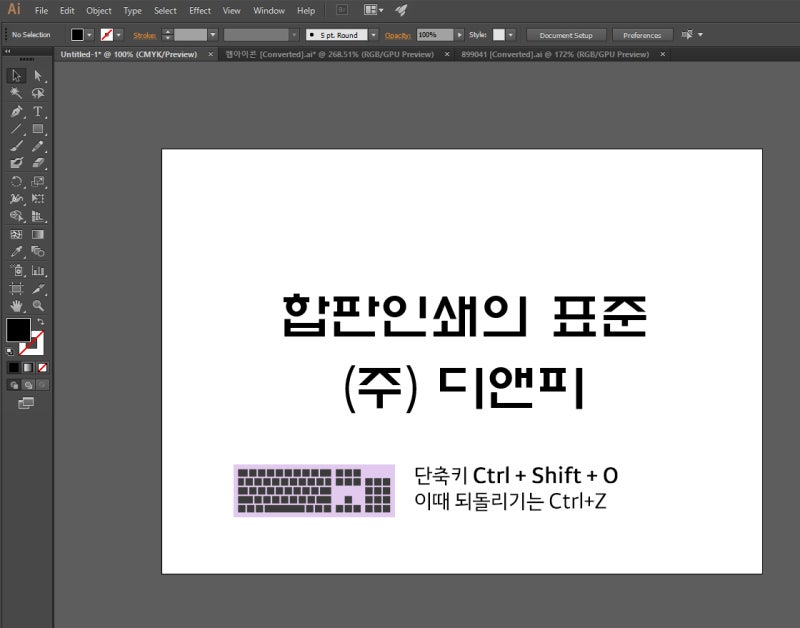Select the Eyedropper tool

pyautogui.click(x=16, y=252)
